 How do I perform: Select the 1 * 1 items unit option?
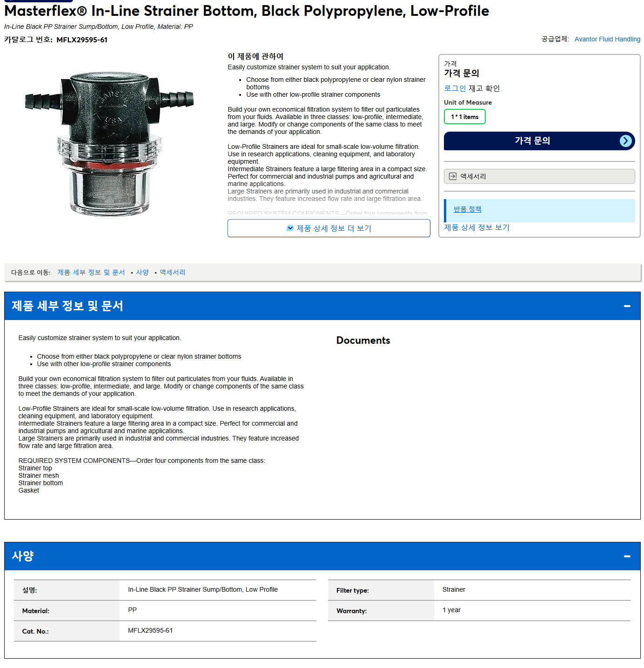click(464, 117)
